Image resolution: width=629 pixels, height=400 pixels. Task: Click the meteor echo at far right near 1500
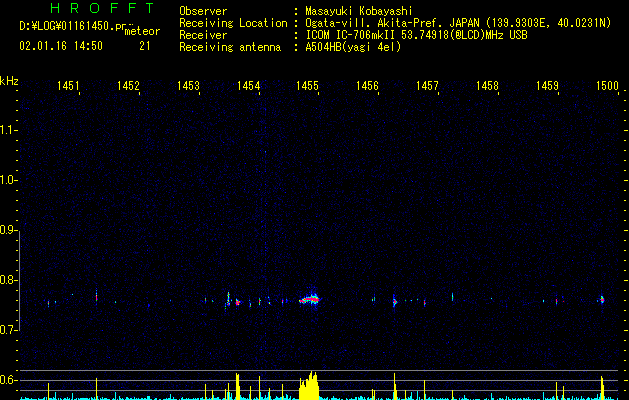pyautogui.click(x=602, y=300)
